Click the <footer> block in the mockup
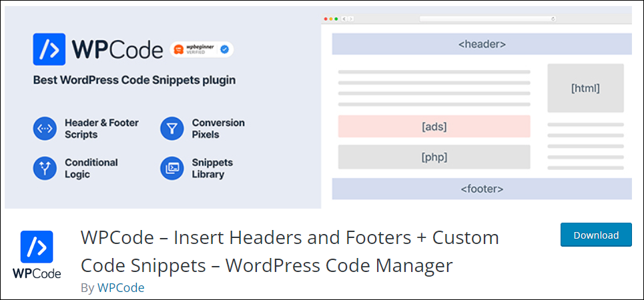This screenshot has height=300, width=644. [482, 189]
